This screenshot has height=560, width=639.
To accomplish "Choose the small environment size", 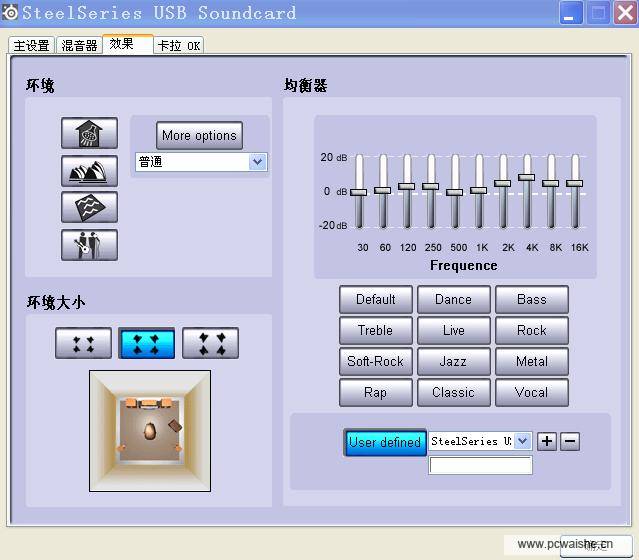I will 83,343.
